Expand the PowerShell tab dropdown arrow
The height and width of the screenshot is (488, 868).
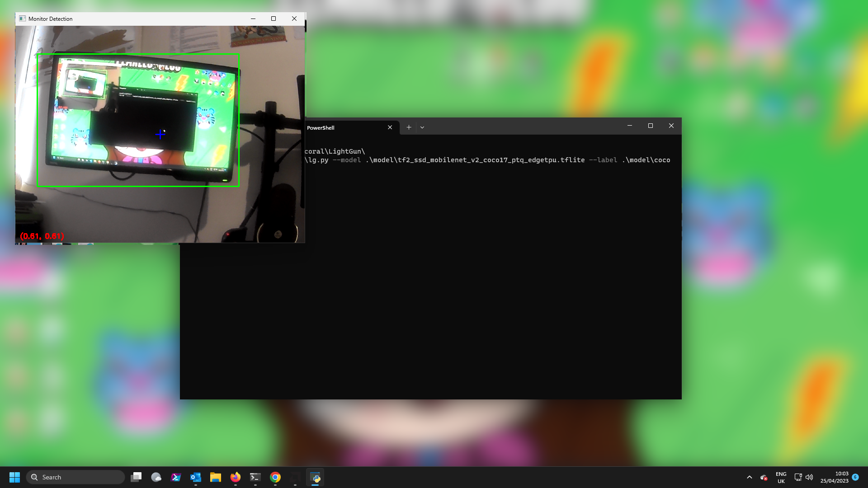pyautogui.click(x=422, y=127)
